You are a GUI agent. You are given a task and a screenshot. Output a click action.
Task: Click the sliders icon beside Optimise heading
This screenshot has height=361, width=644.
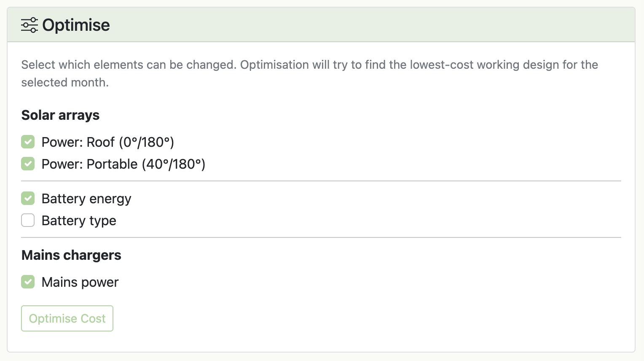(x=29, y=25)
